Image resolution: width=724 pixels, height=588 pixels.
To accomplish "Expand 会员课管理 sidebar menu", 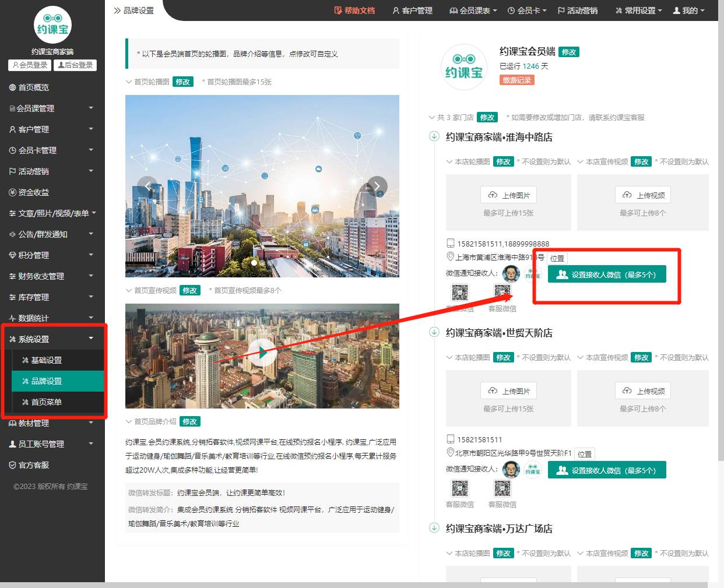I will tap(52, 108).
